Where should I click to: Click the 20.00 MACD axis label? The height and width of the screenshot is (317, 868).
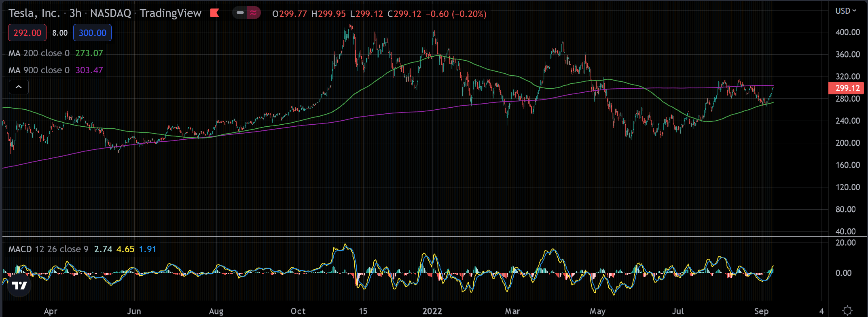(x=846, y=243)
